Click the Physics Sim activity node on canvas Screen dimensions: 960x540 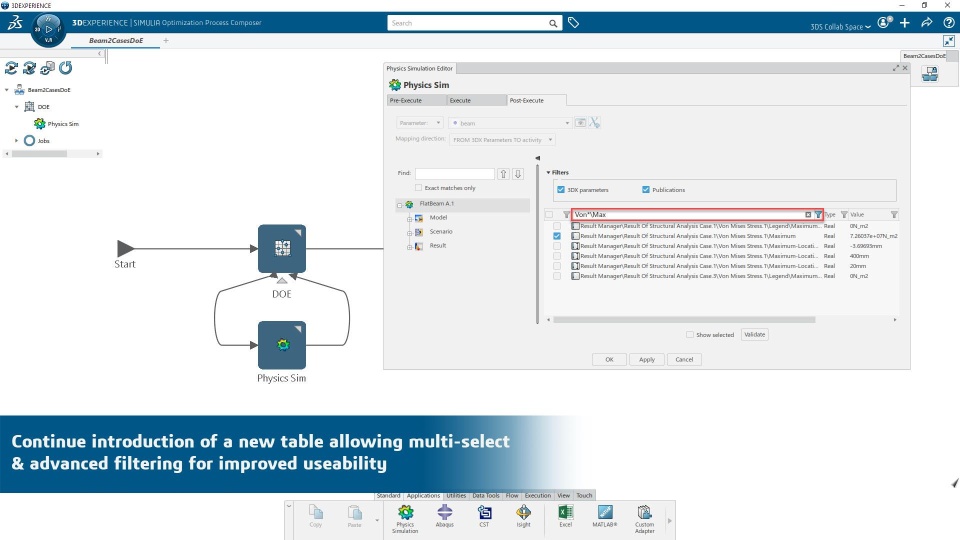point(282,345)
